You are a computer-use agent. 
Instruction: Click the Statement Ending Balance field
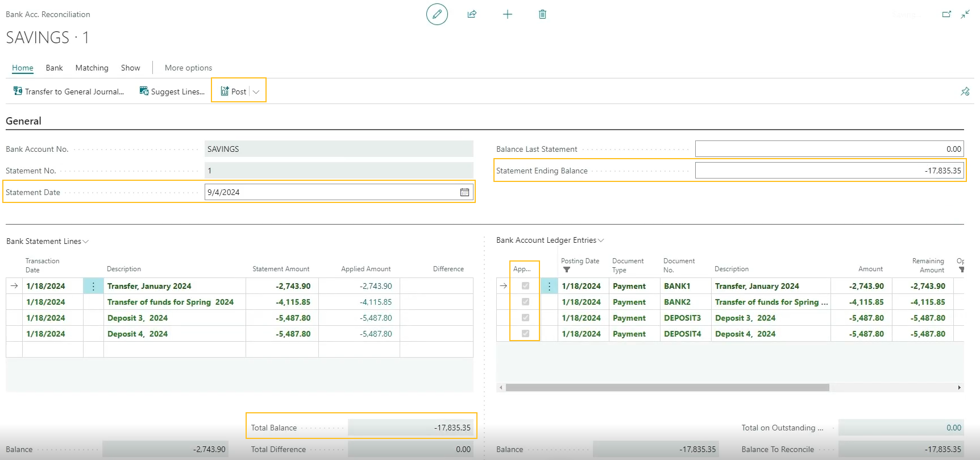pyautogui.click(x=829, y=171)
